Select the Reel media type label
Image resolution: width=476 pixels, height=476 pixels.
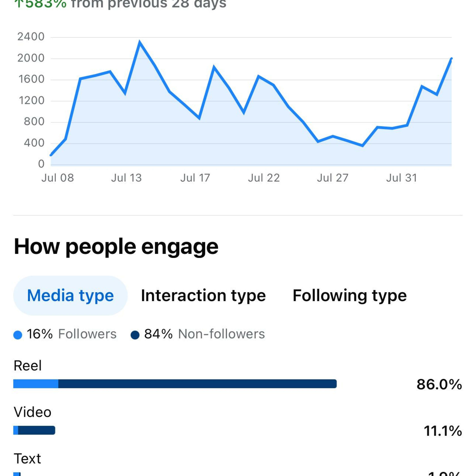(28, 365)
